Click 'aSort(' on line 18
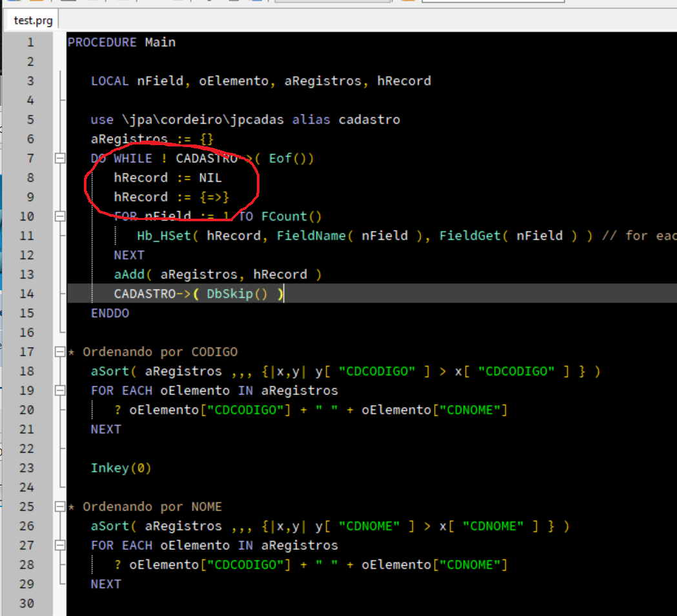The width and height of the screenshot is (677, 616). [114, 372]
